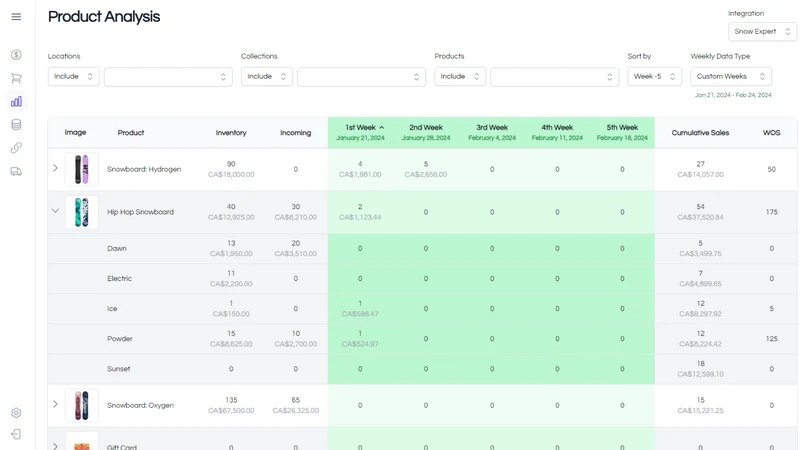Open the database stack icon in sidebar
The width and height of the screenshot is (800, 450).
(x=16, y=124)
